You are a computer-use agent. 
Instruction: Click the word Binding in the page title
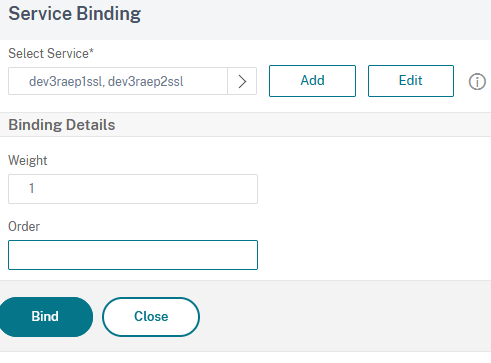click(109, 14)
